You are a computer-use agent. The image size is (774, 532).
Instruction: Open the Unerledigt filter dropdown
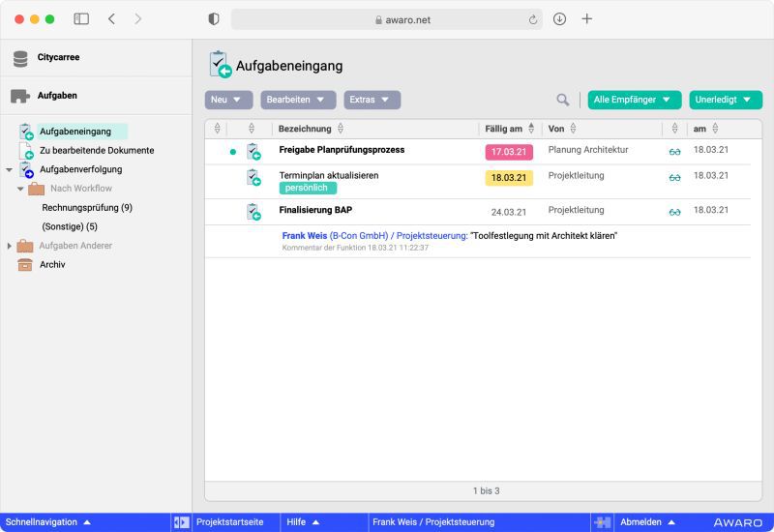726,100
